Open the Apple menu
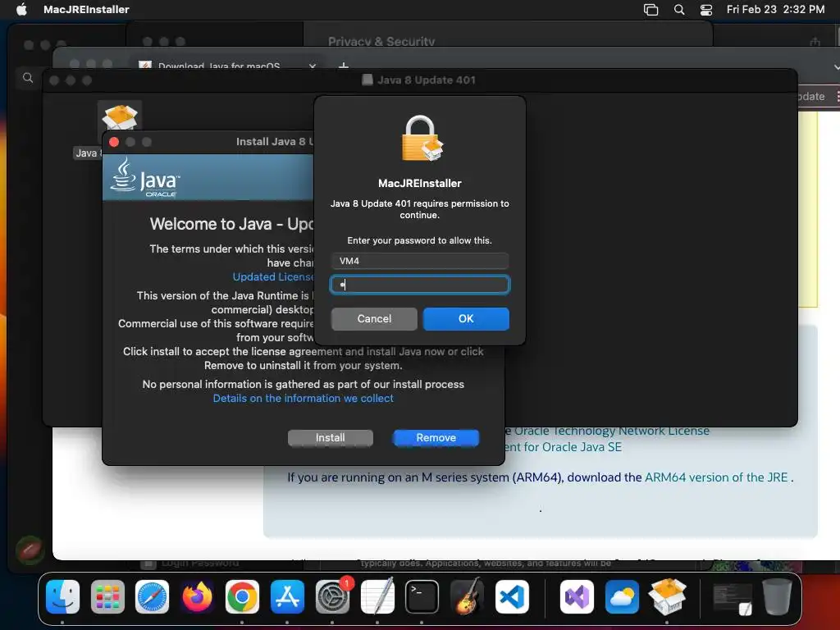Viewport: 840px width, 630px height. click(x=21, y=9)
